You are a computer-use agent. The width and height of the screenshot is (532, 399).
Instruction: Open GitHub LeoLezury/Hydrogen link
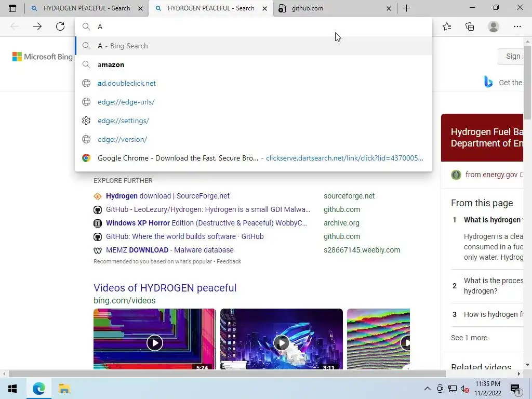pyautogui.click(x=208, y=209)
